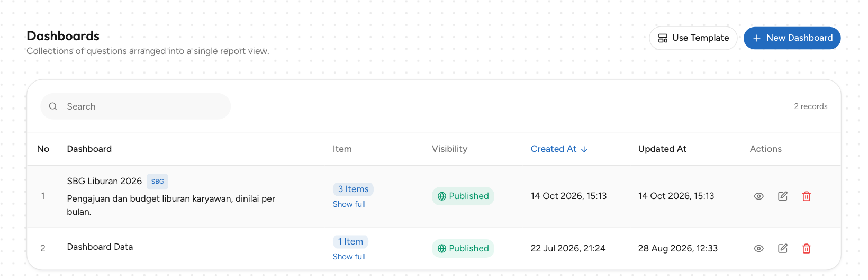Click the search magnifier icon
Viewport: 868px width, 280px height.
pos(53,106)
